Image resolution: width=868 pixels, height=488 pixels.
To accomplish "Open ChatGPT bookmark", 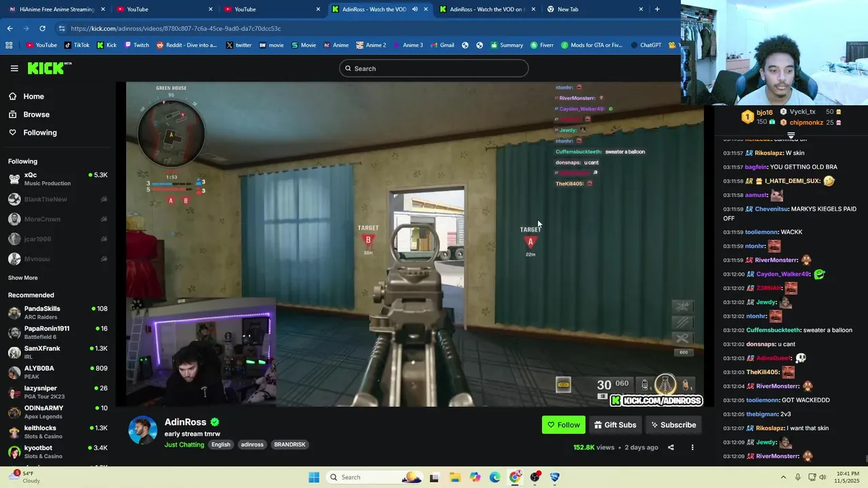I will 645,45.
